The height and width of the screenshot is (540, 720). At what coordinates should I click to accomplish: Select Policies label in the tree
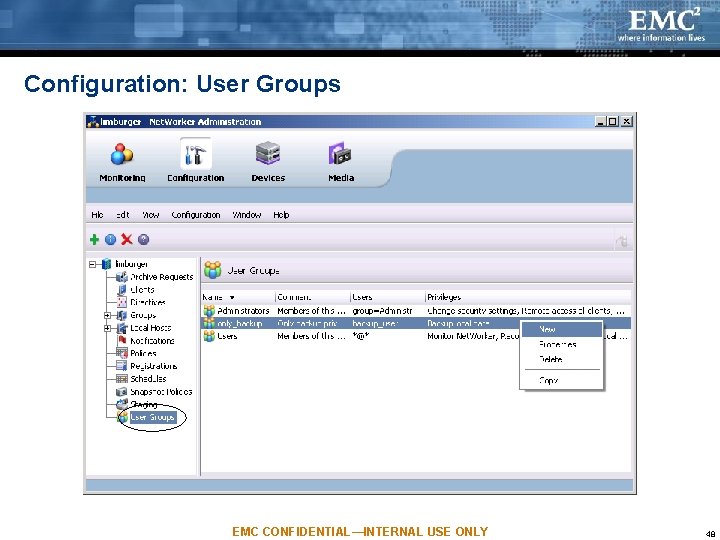143,353
